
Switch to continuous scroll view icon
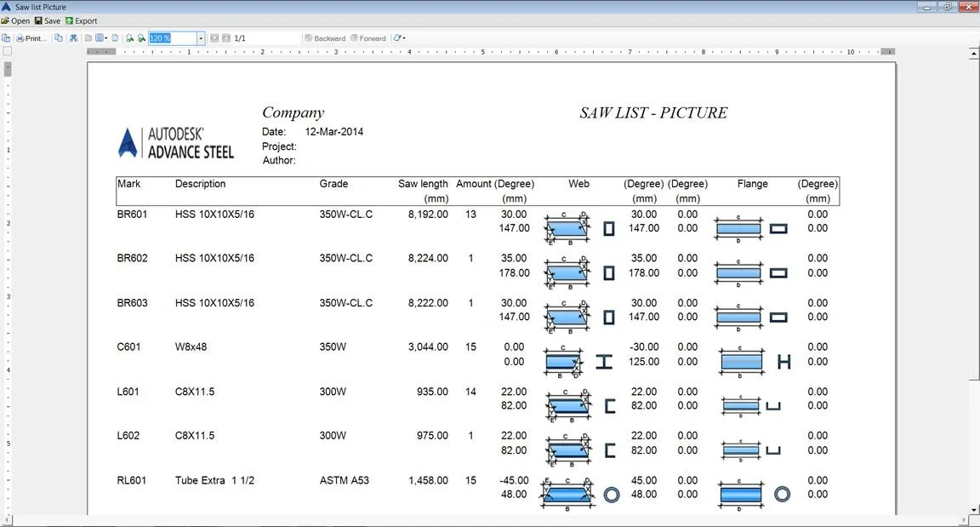click(x=115, y=38)
